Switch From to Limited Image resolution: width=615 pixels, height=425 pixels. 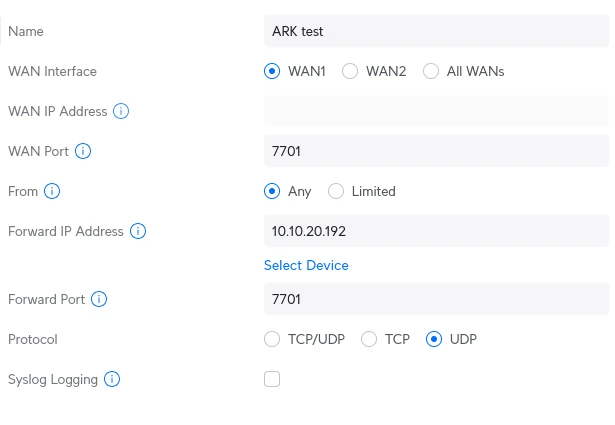coord(336,191)
